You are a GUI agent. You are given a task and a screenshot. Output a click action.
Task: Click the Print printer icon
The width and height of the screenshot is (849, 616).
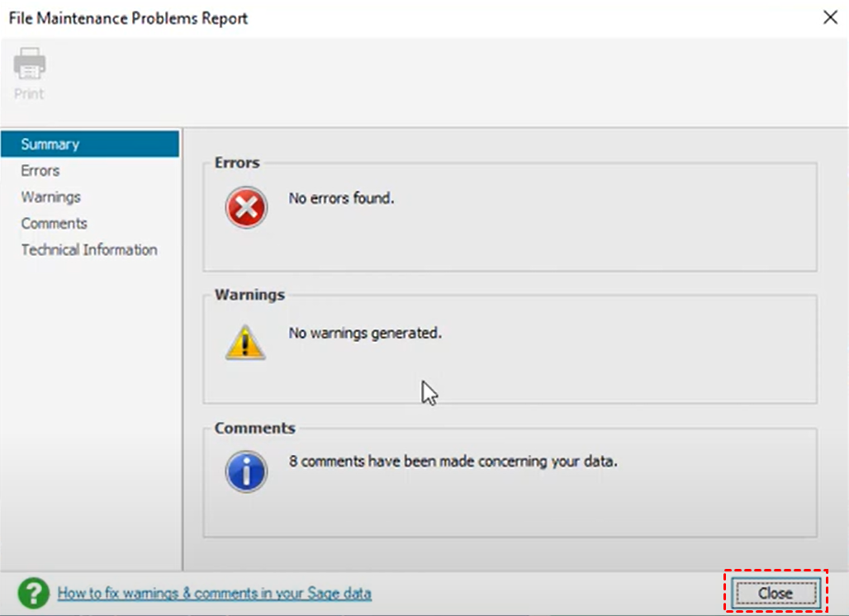tap(30, 64)
